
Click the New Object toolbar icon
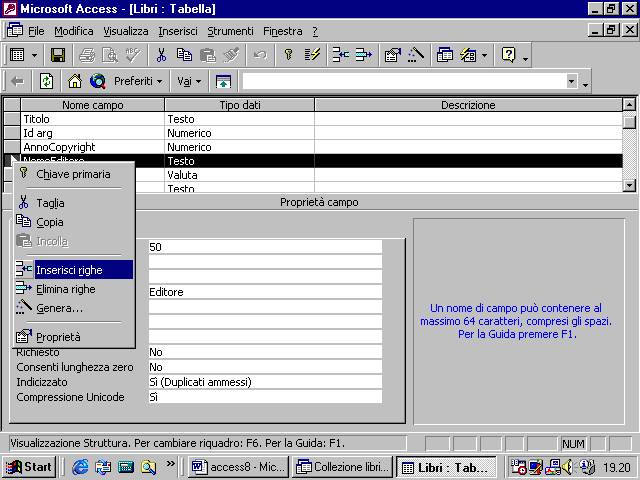[468, 55]
